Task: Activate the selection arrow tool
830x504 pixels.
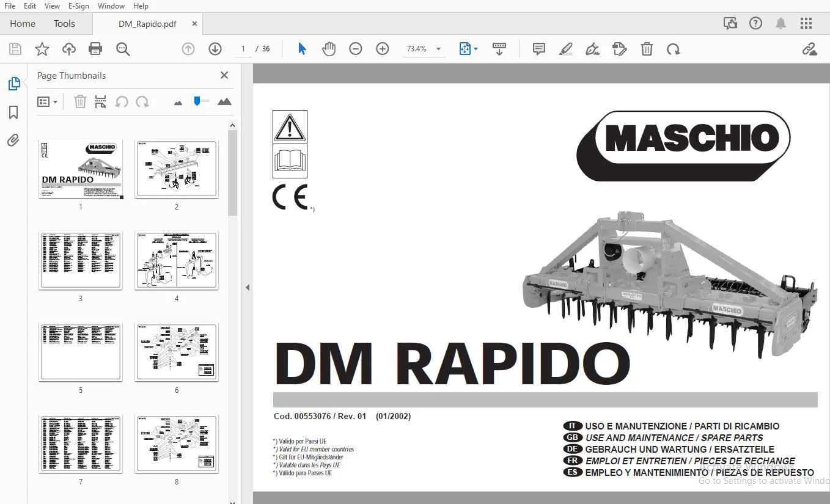Action: pyautogui.click(x=302, y=49)
